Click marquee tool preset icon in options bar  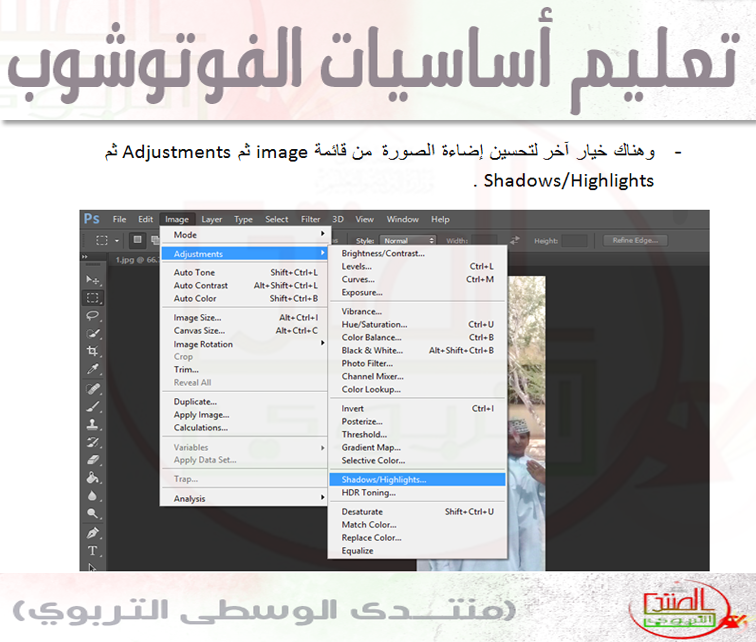[102, 240]
